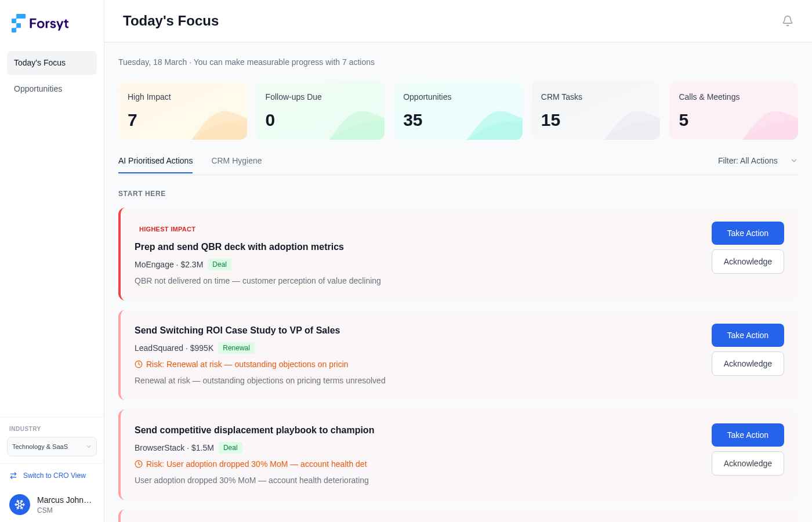Expand the industry selector chevron
This screenshot has width=812, height=522.
pos(89,447)
